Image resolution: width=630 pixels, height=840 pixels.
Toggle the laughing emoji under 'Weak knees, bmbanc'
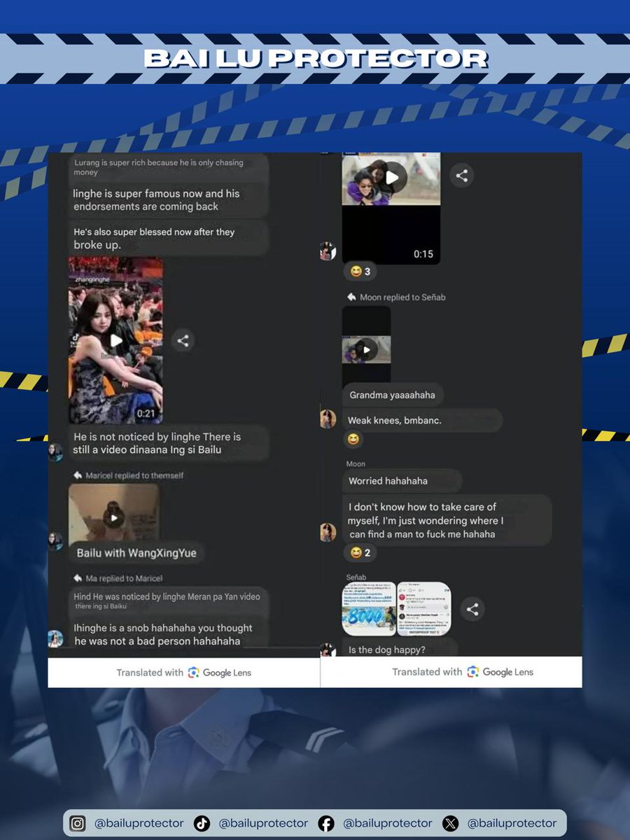(x=353, y=440)
